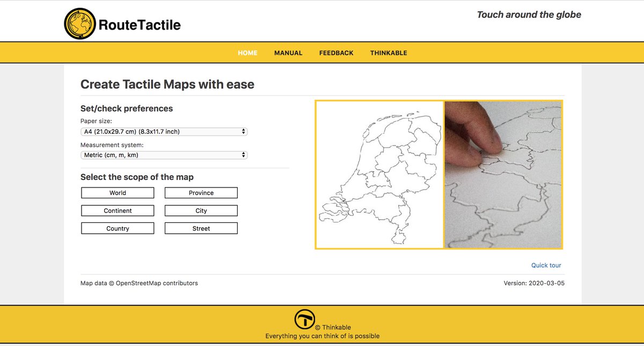Image resolution: width=644 pixels, height=346 pixels.
Task: Click the Netherlands outline map image
Action: [379, 175]
